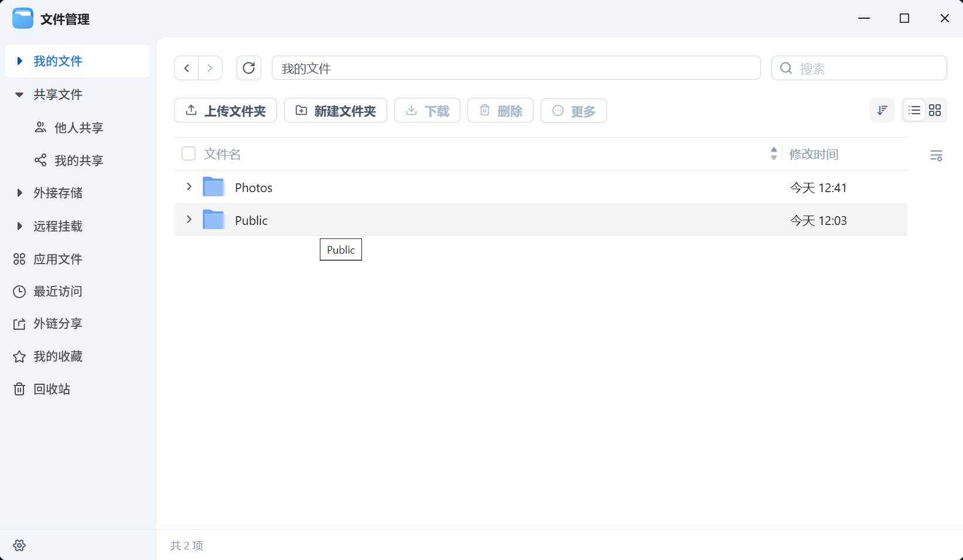Expand the Photos folder row chevron
Screen dimensions: 963x560
point(189,186)
